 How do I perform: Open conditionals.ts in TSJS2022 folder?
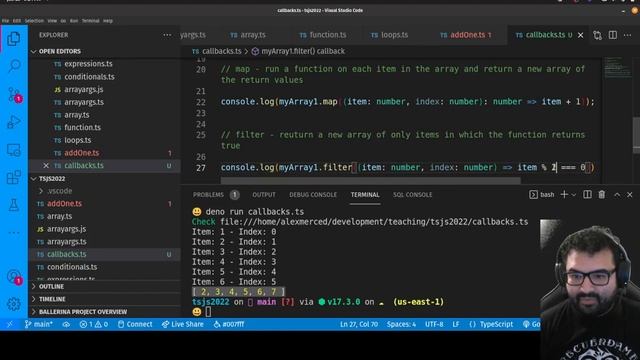pyautogui.click(x=104, y=267)
